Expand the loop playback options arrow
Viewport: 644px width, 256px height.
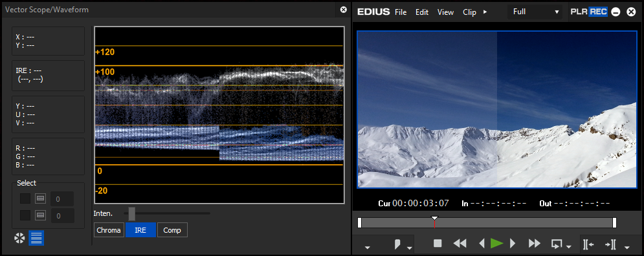pos(569,247)
